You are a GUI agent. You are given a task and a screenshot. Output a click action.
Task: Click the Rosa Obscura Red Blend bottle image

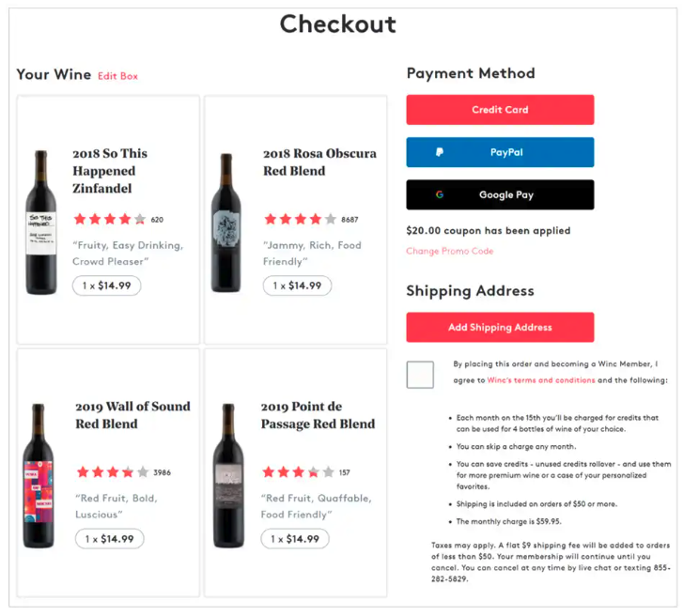(226, 223)
